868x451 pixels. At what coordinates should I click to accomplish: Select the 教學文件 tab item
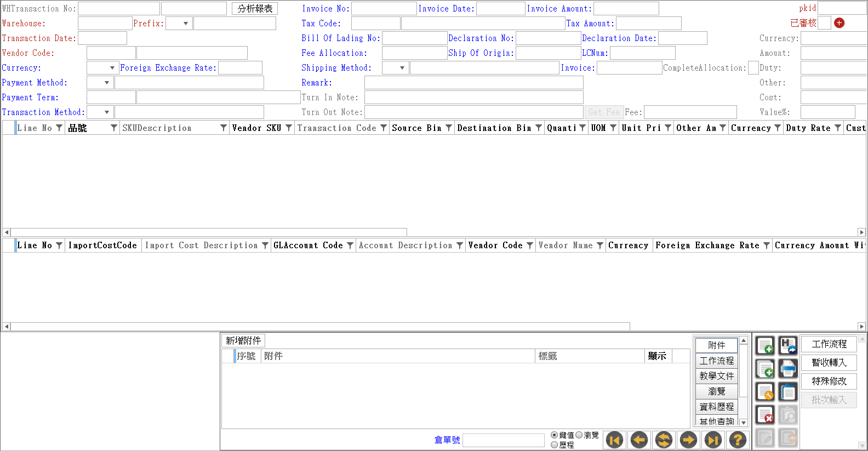(x=716, y=376)
